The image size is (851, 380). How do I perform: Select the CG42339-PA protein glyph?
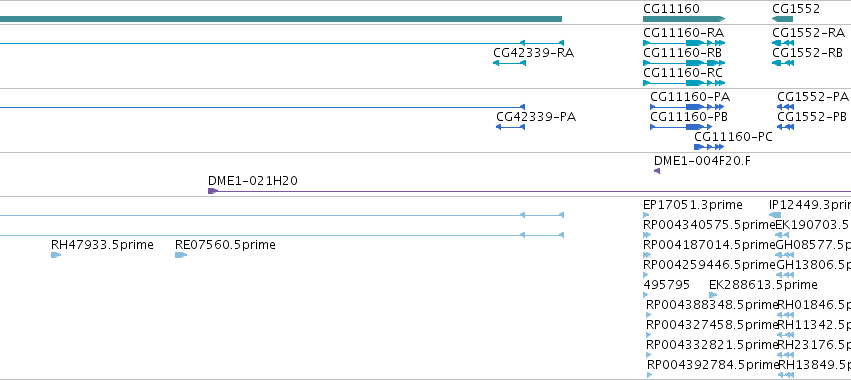pyautogui.click(x=510, y=127)
